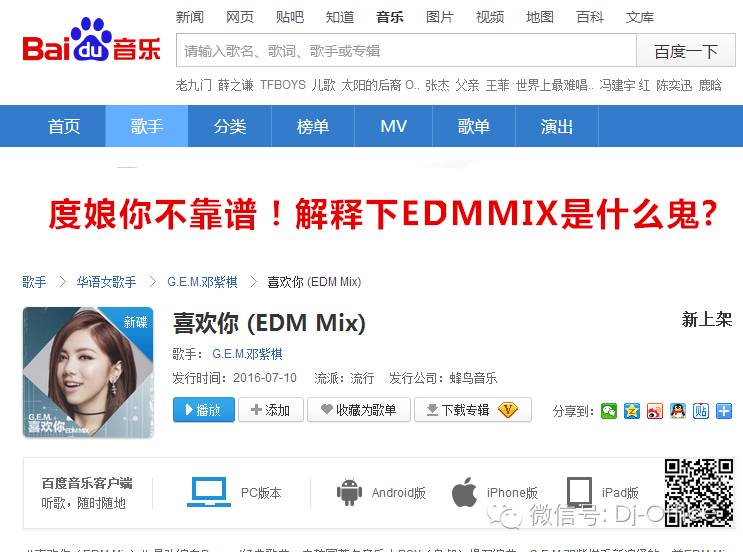This screenshot has width=743, height=552.
Task: Play the album with 播放 button
Action: tap(204, 410)
